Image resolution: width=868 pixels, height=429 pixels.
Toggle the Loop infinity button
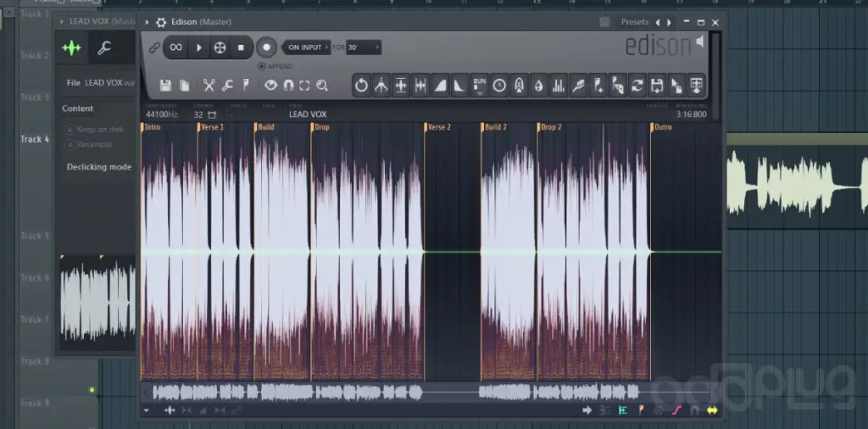(176, 47)
